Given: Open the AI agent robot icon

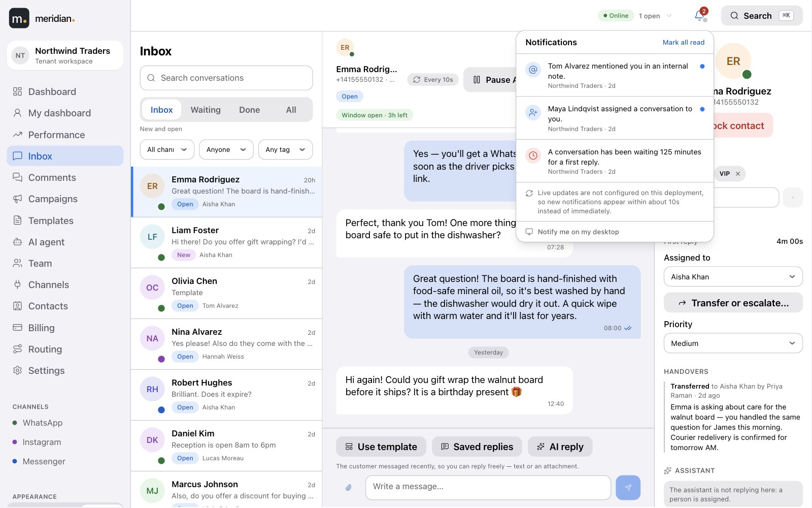Looking at the screenshot, I should [x=18, y=242].
